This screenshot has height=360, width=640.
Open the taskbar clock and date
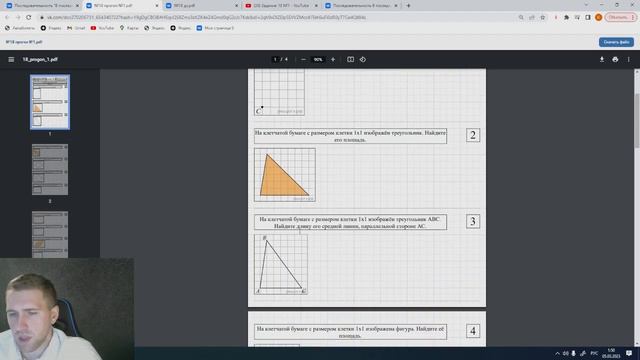(611, 353)
